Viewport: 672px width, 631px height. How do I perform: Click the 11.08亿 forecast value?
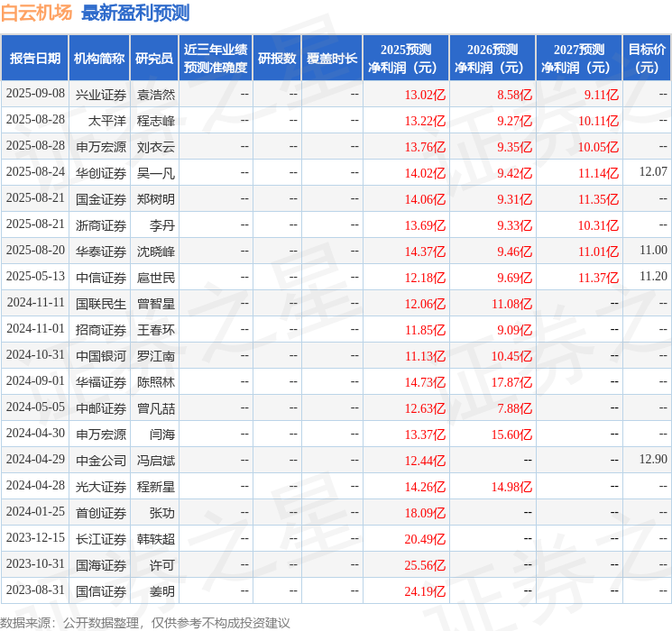click(x=511, y=304)
